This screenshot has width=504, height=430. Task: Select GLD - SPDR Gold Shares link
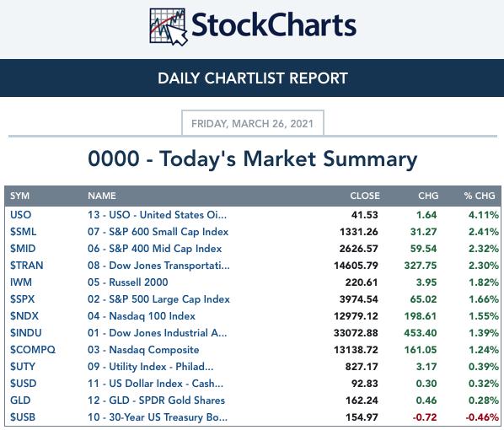click(x=156, y=400)
